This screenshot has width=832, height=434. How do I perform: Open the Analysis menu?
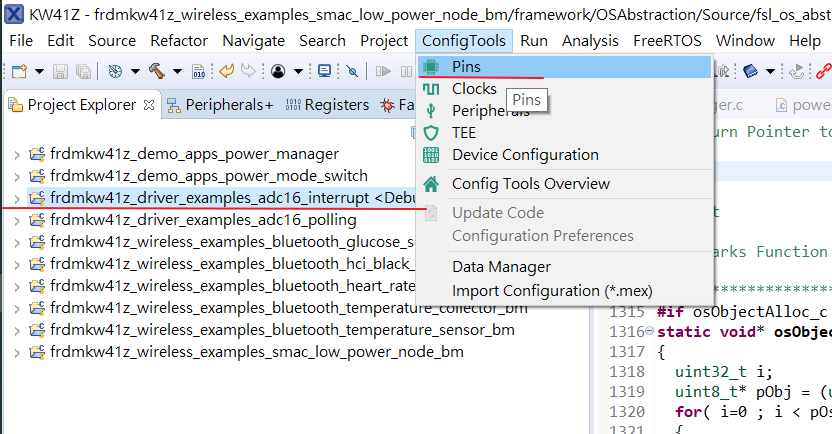590,41
